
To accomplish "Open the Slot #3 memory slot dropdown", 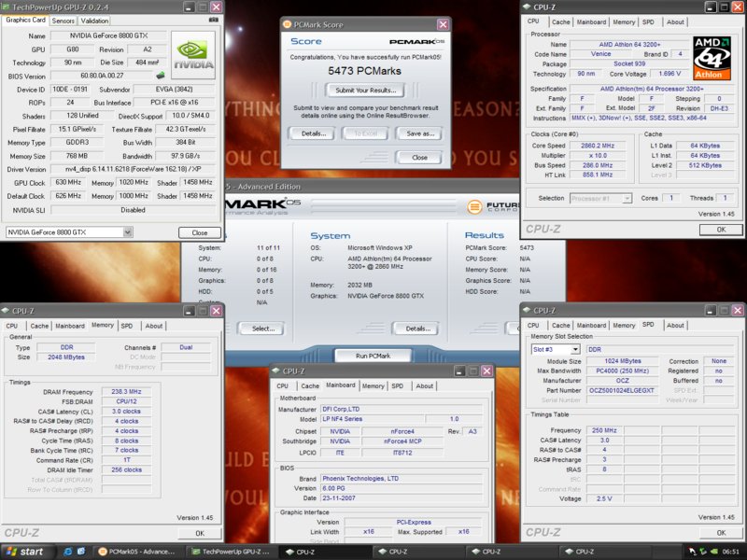I will (575, 349).
